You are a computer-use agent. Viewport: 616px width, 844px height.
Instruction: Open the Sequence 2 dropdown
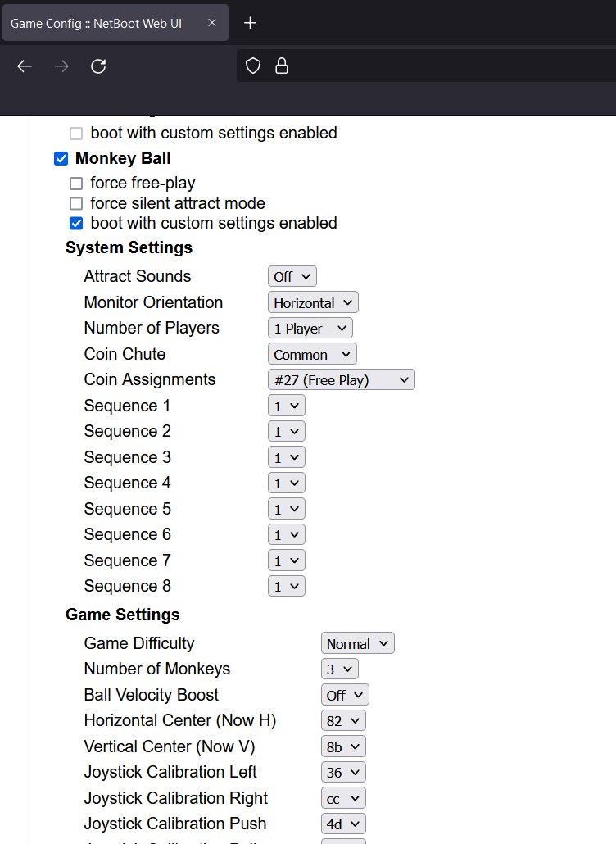click(286, 431)
